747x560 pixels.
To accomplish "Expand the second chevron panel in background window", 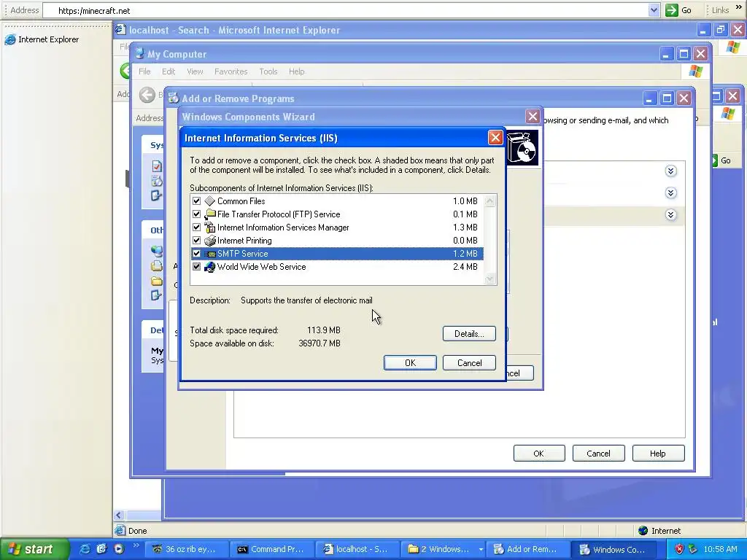I will pos(671,192).
